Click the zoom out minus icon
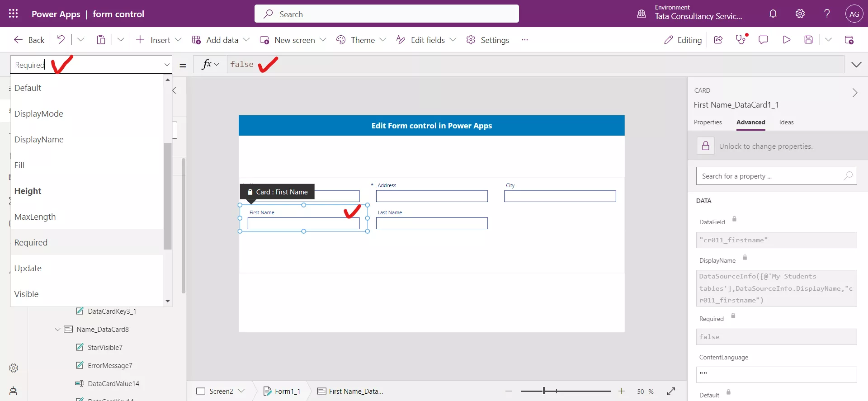 pos(509,391)
